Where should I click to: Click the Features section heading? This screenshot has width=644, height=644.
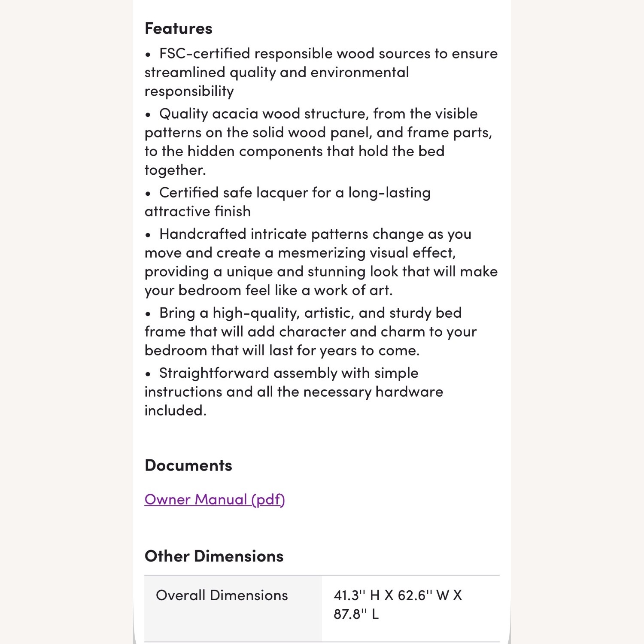179,28
